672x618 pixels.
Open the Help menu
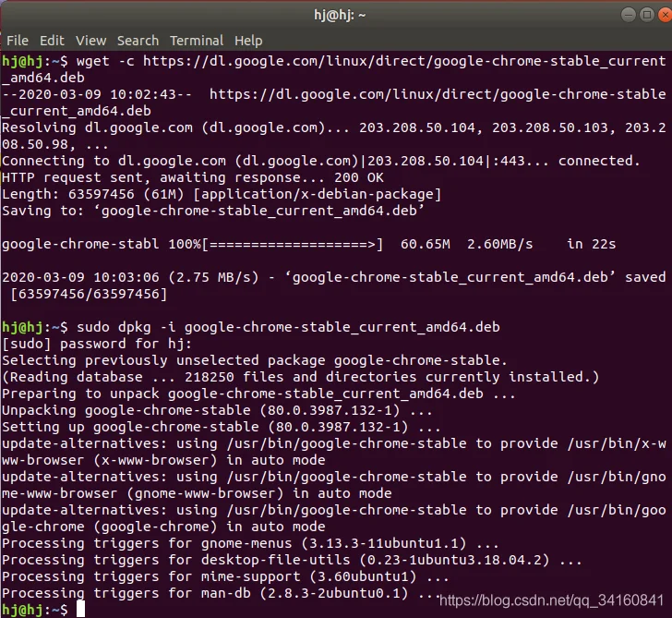pos(248,41)
